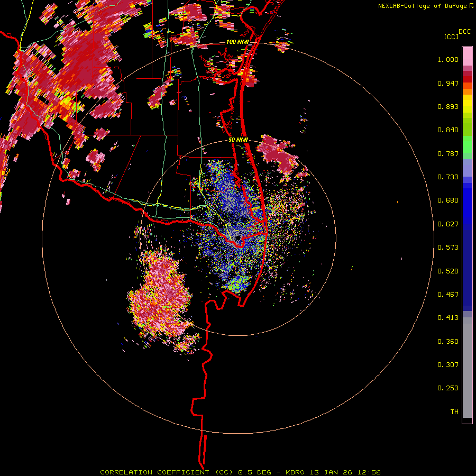Select the 0.733 legend value
476x476 pixels.
[x=448, y=177]
